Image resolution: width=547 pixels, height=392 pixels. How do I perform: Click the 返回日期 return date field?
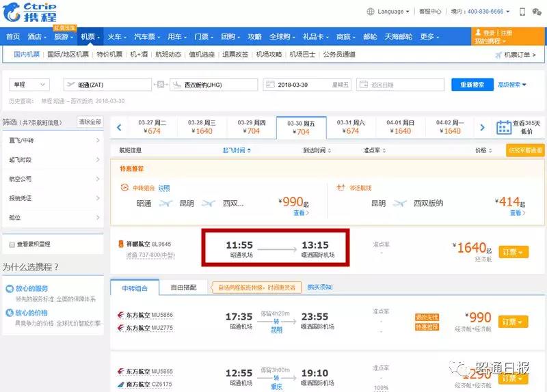pos(401,85)
